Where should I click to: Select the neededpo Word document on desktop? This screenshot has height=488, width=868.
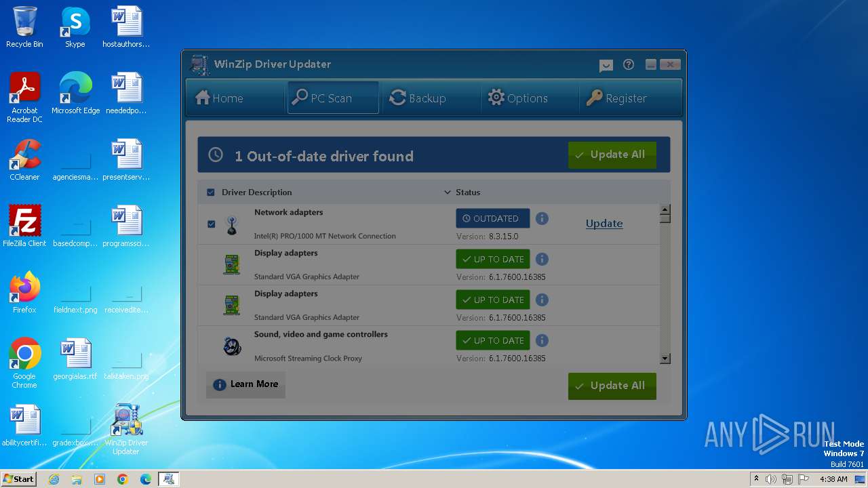(x=126, y=94)
